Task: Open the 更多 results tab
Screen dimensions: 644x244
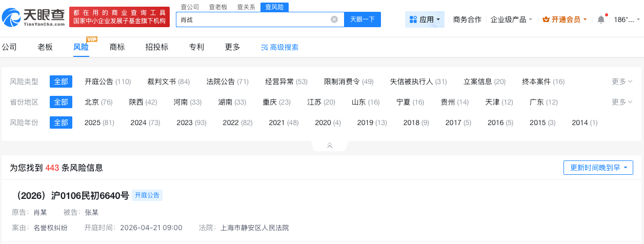Action: [232, 47]
